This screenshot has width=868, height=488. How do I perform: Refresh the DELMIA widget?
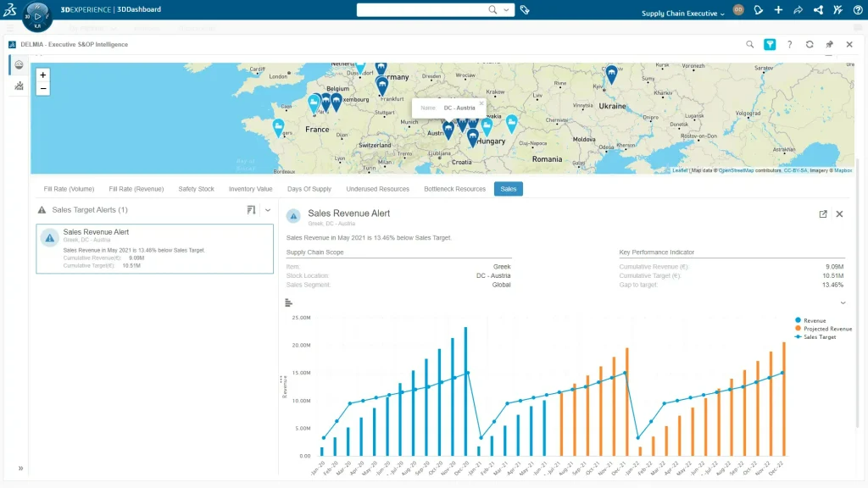[x=810, y=44]
